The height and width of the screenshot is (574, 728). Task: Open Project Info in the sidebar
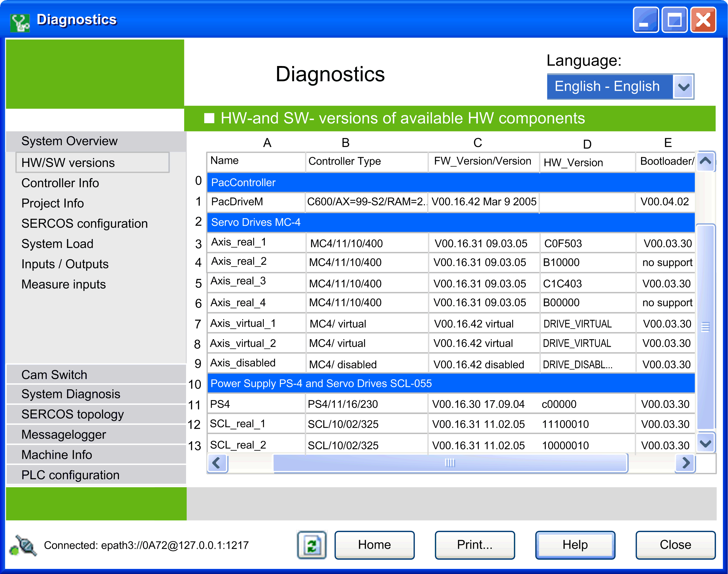(52, 203)
